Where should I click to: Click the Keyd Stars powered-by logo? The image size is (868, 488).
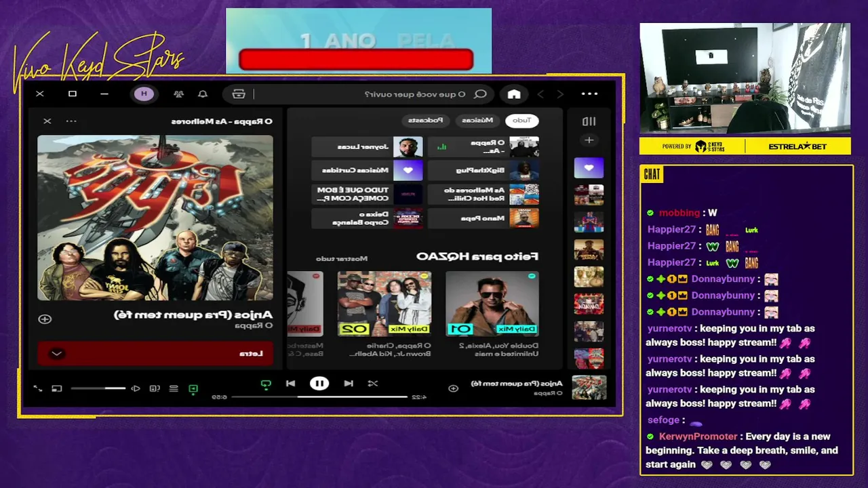(709, 146)
